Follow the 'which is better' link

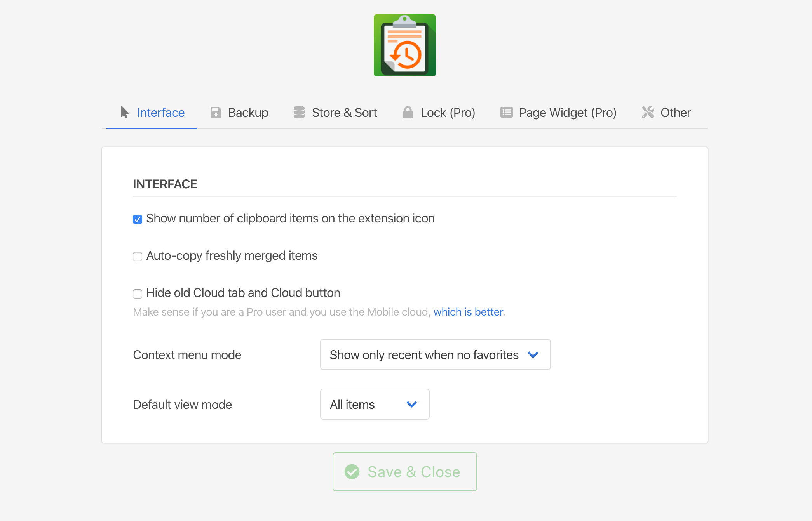click(x=468, y=312)
